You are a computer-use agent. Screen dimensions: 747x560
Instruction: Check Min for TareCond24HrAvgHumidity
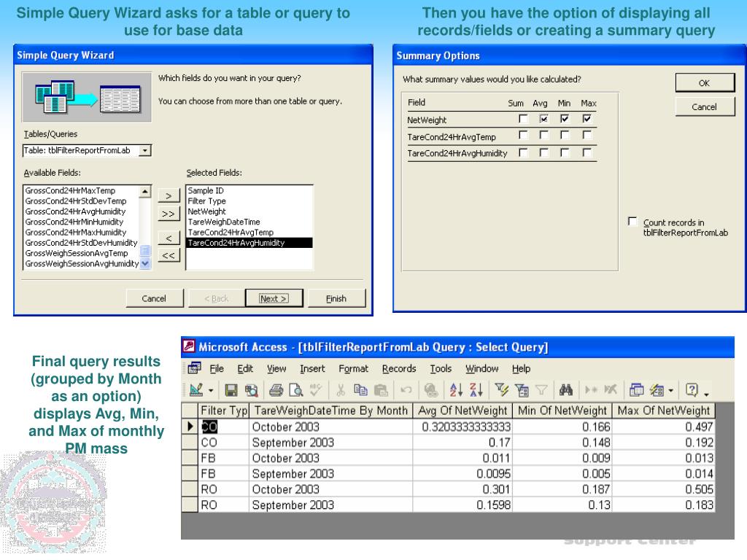pos(565,152)
